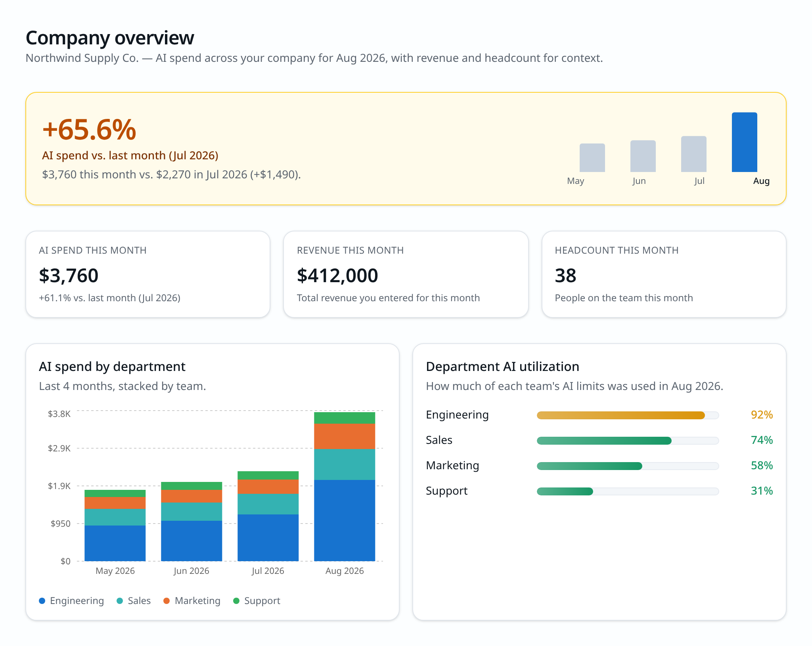
Task: Click the $412,000 revenue value
Action: point(337,275)
